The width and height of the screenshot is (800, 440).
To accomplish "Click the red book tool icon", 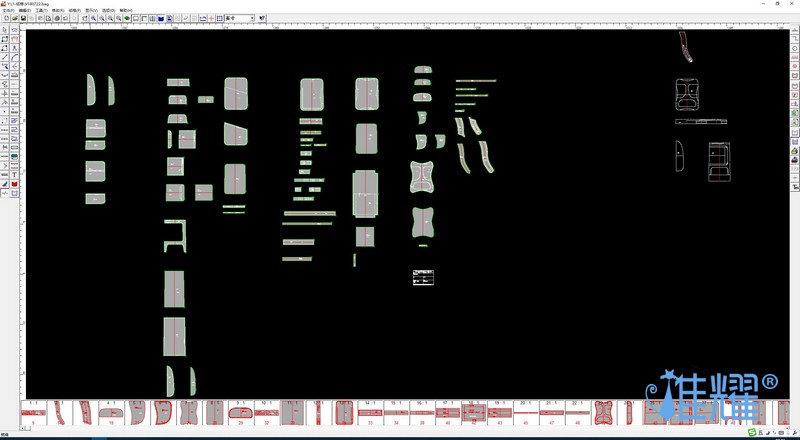I will click(x=15, y=184).
